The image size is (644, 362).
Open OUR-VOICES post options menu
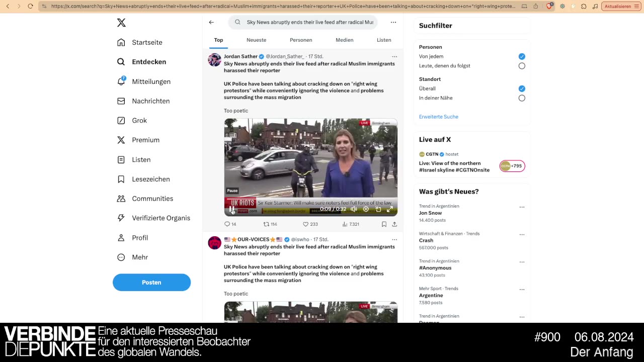(394, 239)
